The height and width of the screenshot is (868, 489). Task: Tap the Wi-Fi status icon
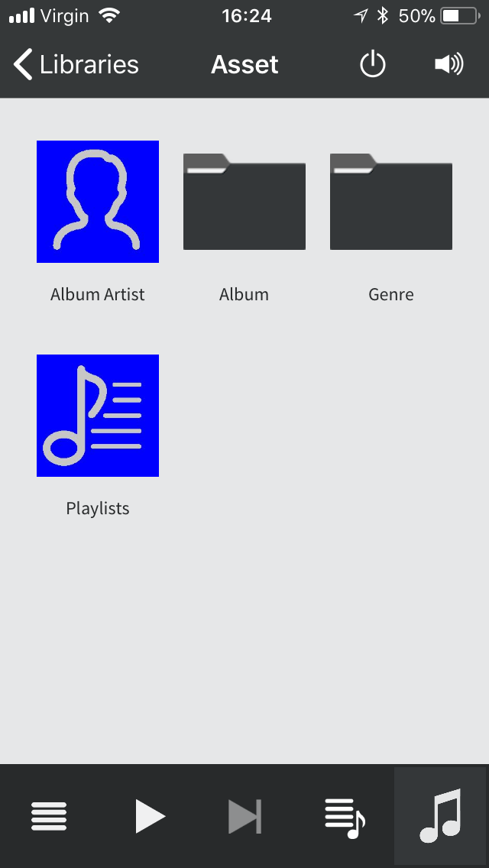pos(111,15)
